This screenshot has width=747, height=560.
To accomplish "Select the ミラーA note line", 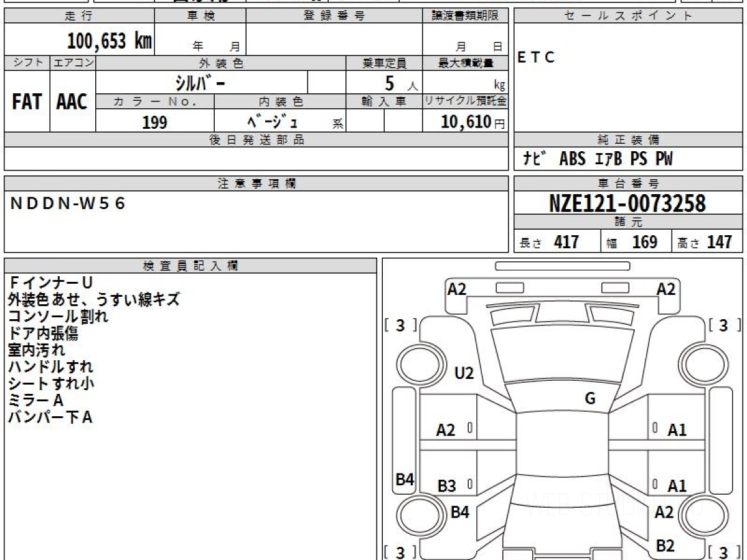I will point(36,401).
